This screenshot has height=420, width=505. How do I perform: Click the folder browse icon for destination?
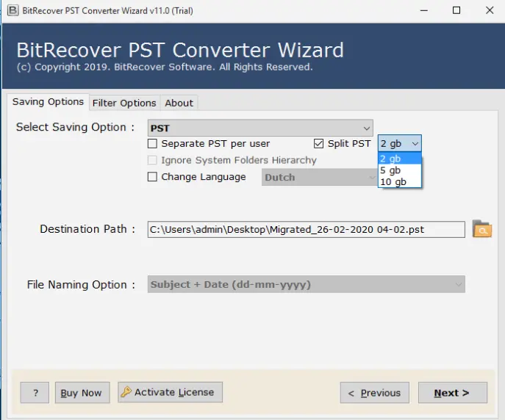[x=481, y=229]
